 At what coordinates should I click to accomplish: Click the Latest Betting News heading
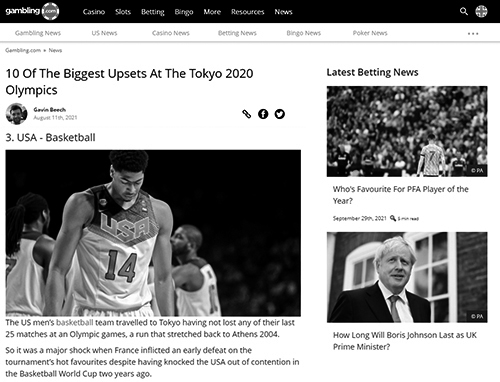point(372,72)
